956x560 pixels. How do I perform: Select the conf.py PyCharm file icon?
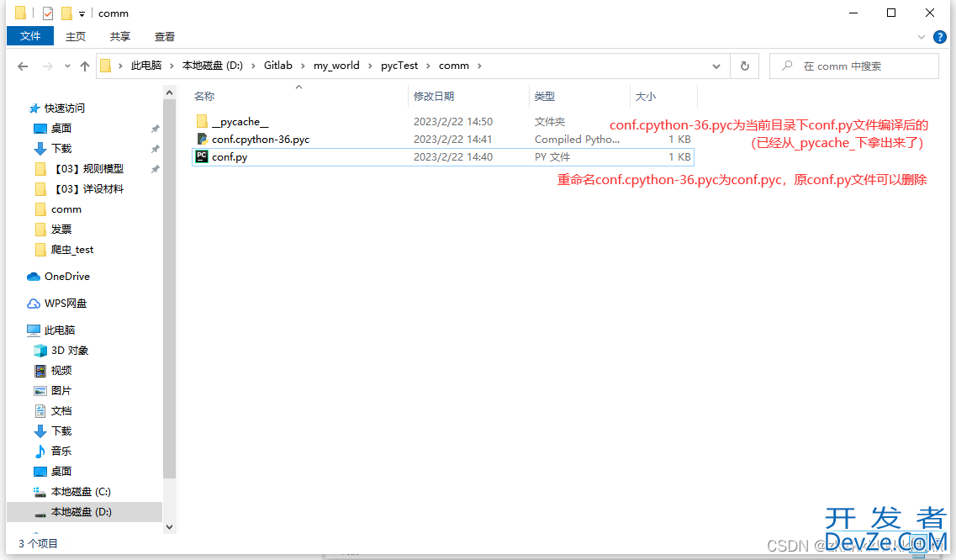(x=202, y=156)
